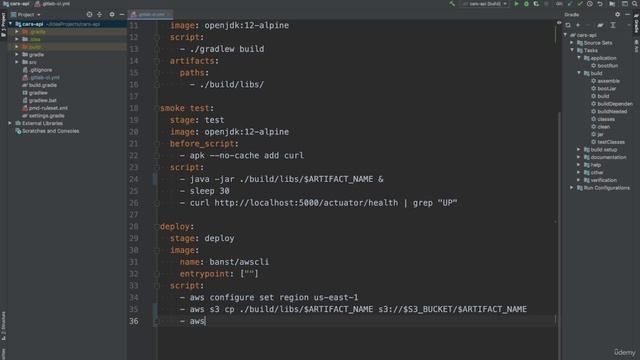Open the Project side tool window tab
The height and width of the screenshot is (360, 640).
[x=3, y=25]
